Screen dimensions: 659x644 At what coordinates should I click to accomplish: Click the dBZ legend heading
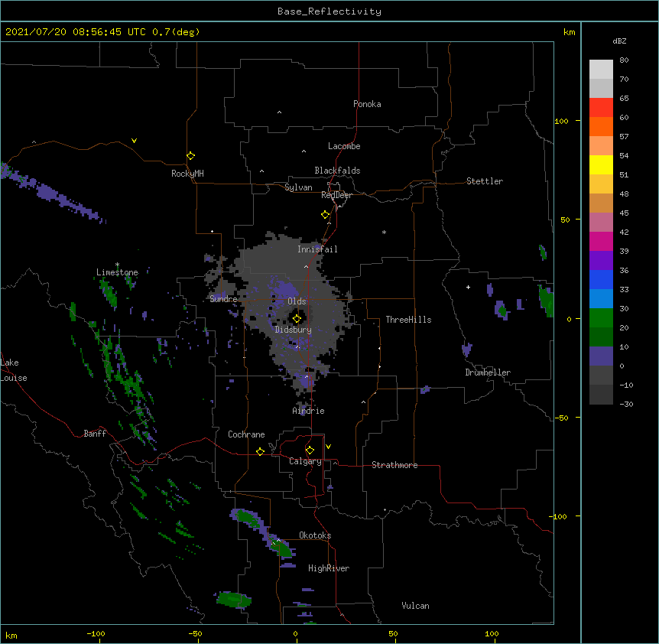point(619,41)
